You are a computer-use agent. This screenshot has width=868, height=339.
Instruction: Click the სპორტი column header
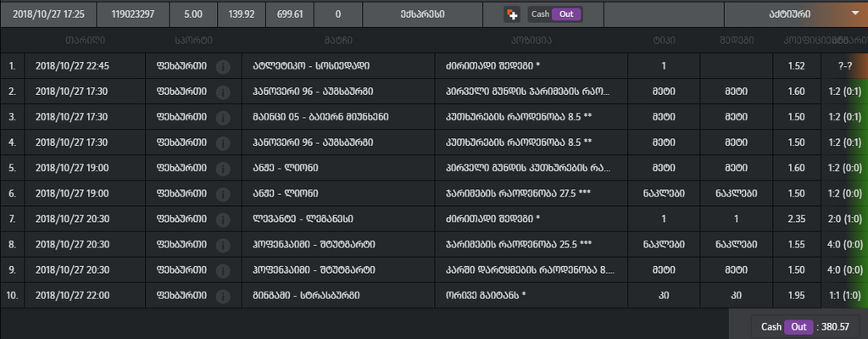pos(193,41)
